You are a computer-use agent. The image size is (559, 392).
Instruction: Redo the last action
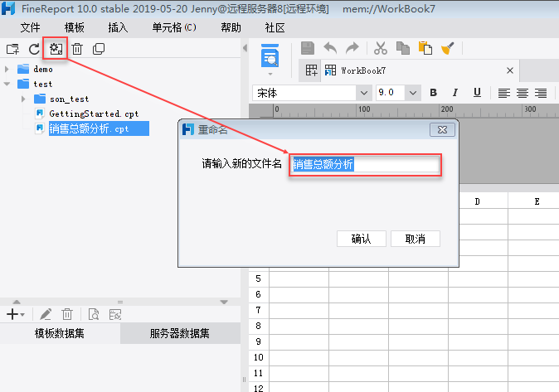(x=352, y=48)
